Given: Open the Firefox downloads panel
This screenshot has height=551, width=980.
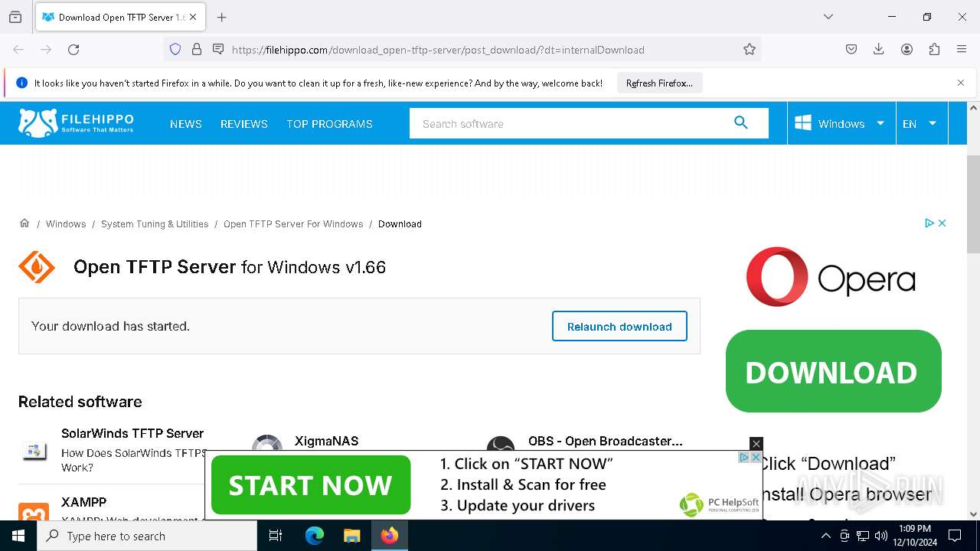Looking at the screenshot, I should coord(879,50).
